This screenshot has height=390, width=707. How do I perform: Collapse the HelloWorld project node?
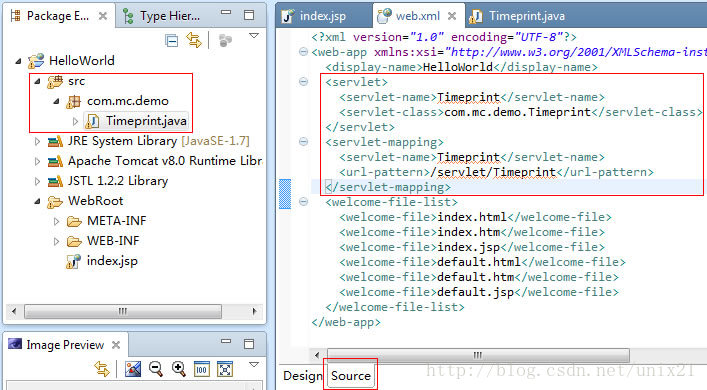click(18, 61)
